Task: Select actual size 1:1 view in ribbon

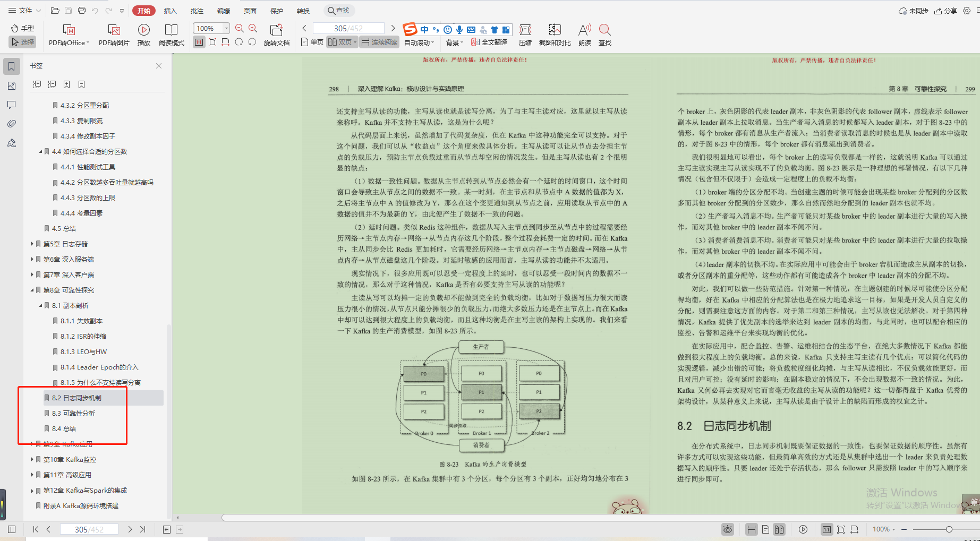Action: coord(199,42)
